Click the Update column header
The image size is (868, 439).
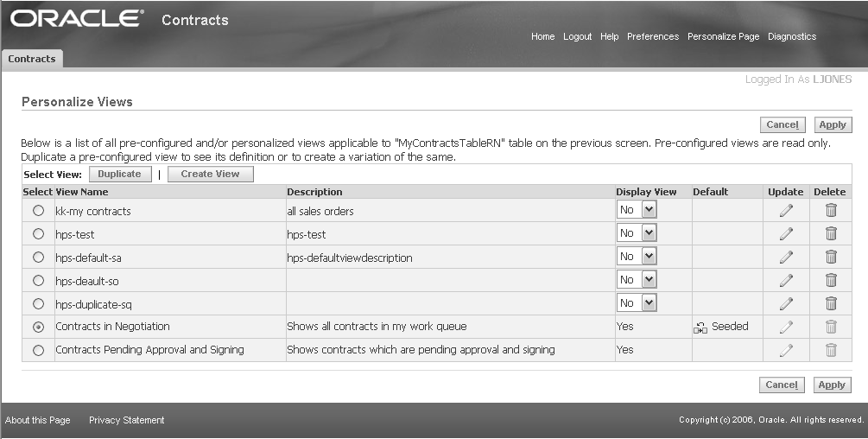point(785,192)
